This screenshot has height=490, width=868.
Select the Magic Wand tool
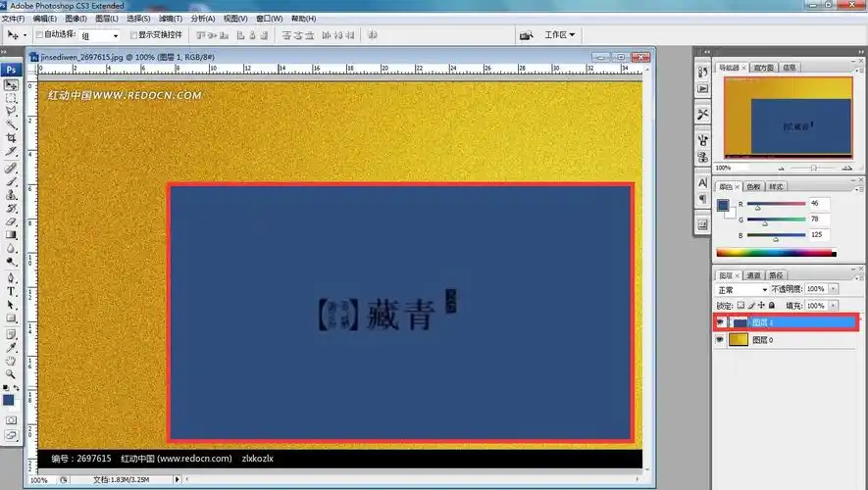[11, 124]
